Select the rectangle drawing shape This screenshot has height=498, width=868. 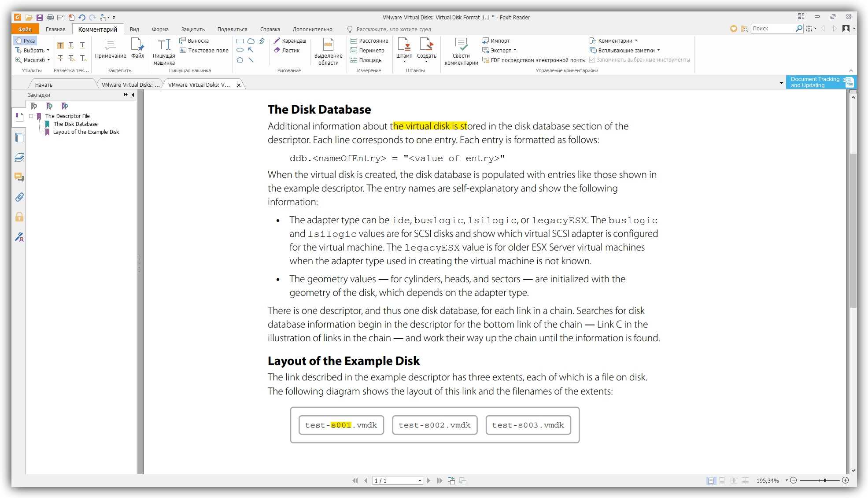(240, 41)
